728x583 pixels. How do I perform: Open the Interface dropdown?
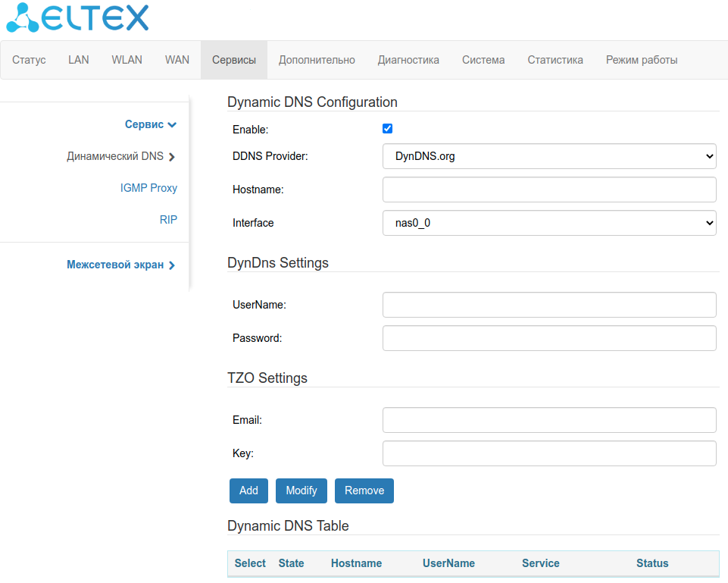point(549,223)
